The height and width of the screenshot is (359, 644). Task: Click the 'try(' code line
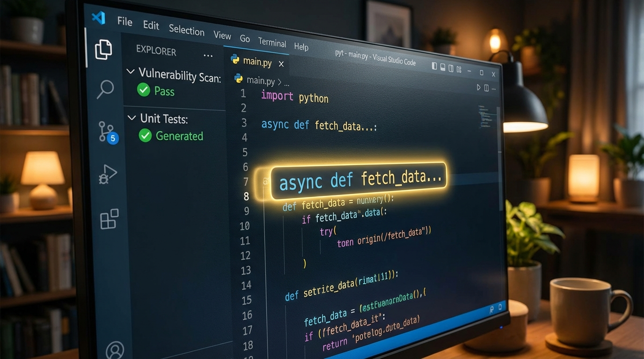click(x=328, y=232)
